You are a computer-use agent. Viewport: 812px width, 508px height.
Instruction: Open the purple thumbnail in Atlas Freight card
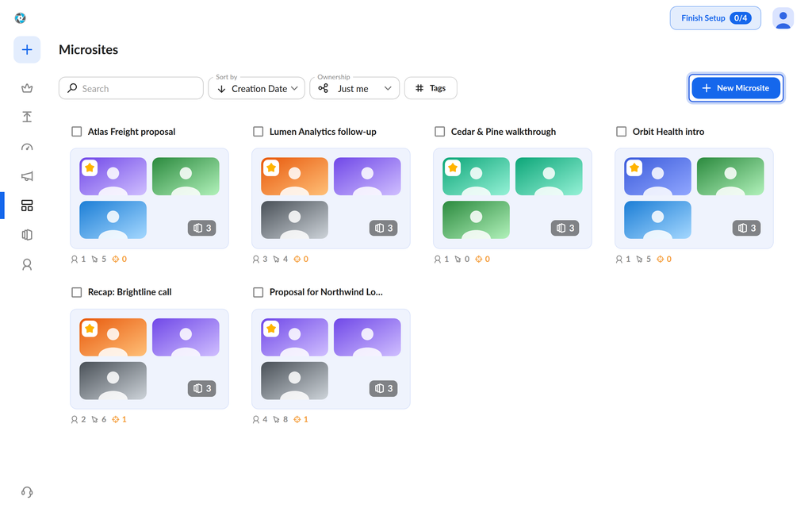[x=113, y=176]
